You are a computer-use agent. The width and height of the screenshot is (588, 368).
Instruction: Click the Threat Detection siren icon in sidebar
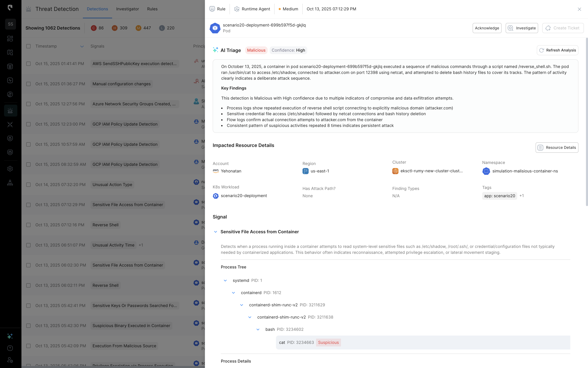click(10, 111)
